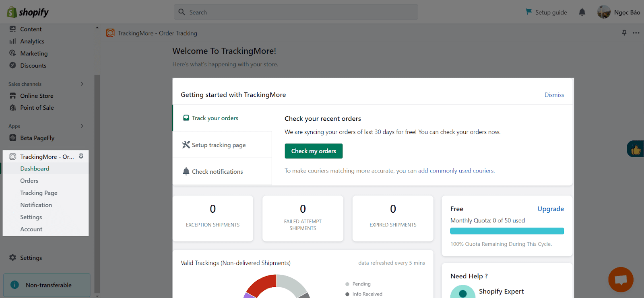644x298 pixels.
Task: Click the Shopify Expert avatar icon
Action: [462, 292]
